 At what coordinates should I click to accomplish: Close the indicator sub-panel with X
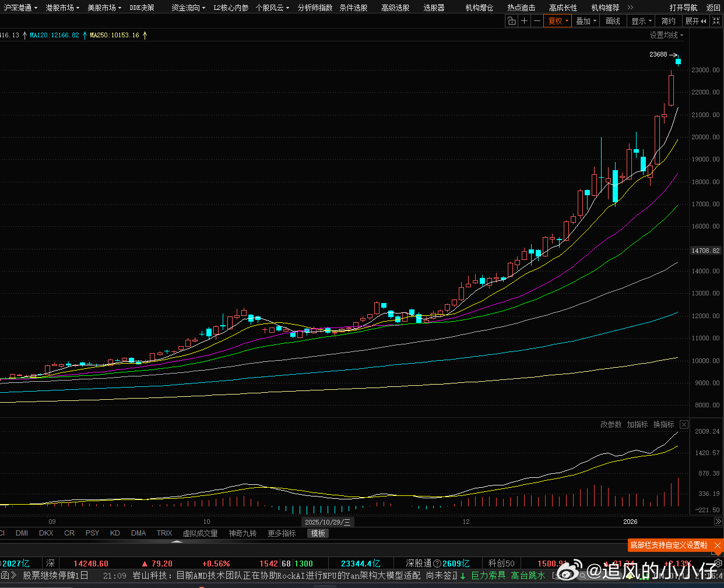684,424
